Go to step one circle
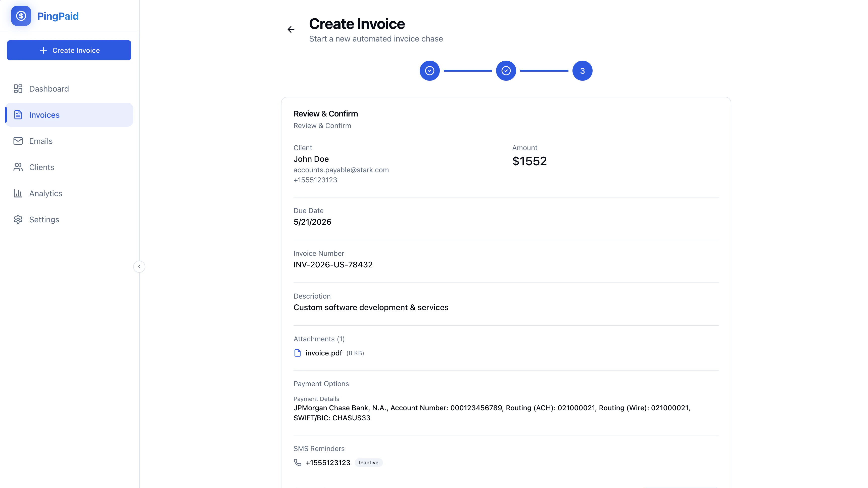This screenshot has height=488, width=868. tap(430, 71)
